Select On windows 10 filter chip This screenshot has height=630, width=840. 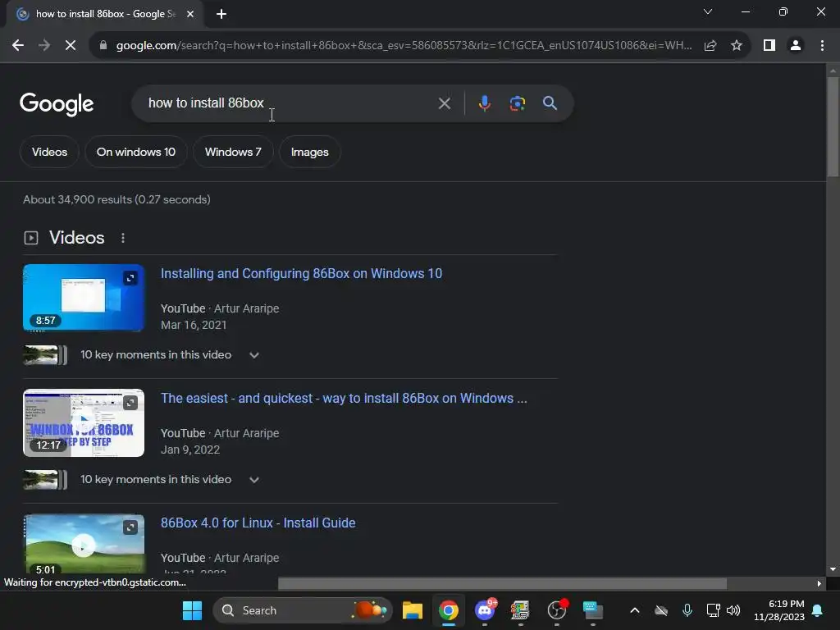pyautogui.click(x=136, y=152)
